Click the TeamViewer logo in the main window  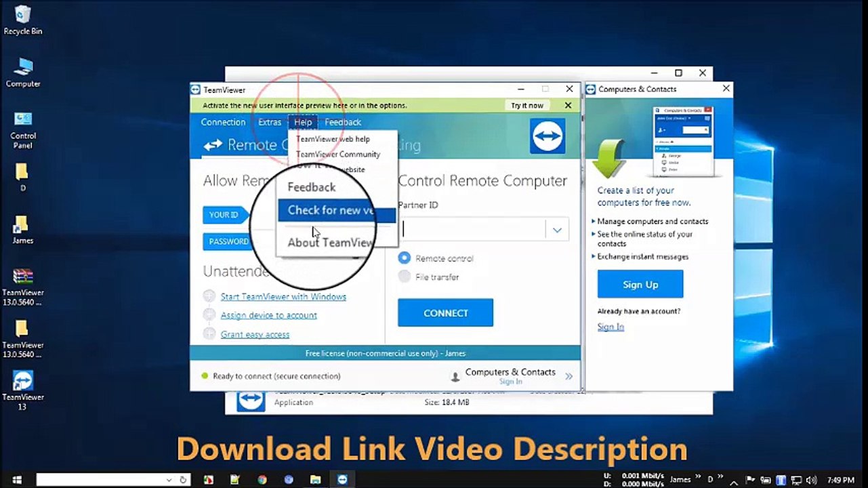tap(547, 136)
